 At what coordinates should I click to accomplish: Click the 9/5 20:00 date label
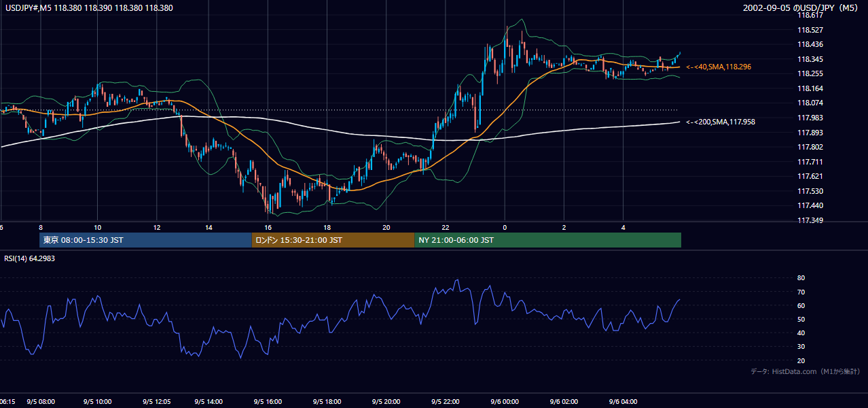(x=386, y=402)
